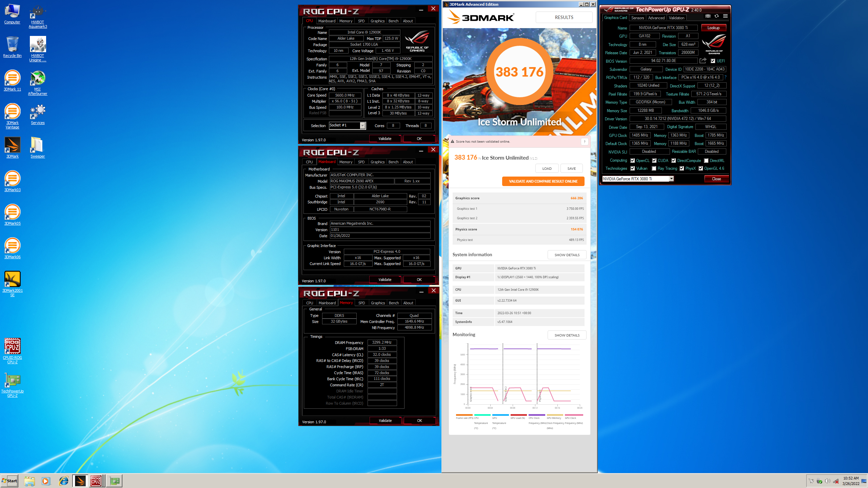Open Graphics tab in bottom CPU-Z window
This screenshot has width=868, height=488.
[x=378, y=303]
